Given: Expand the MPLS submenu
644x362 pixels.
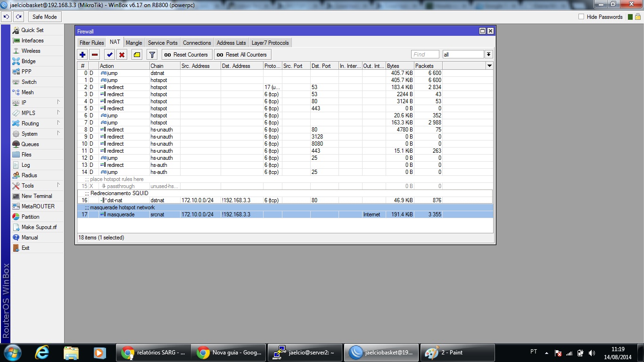Looking at the screenshot, I should pos(37,113).
